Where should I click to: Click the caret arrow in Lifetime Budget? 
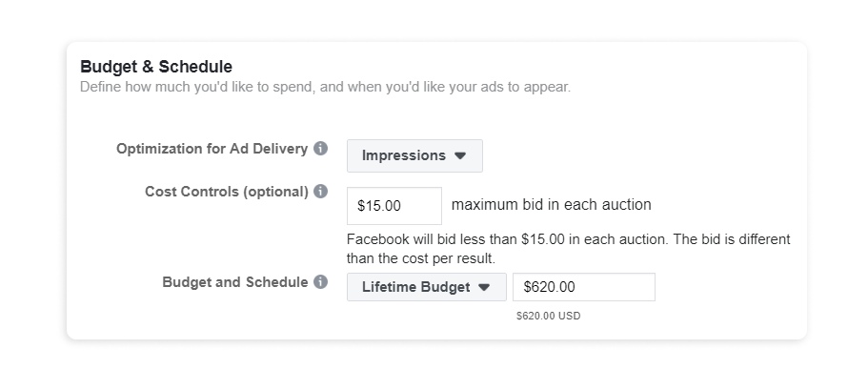coord(484,288)
